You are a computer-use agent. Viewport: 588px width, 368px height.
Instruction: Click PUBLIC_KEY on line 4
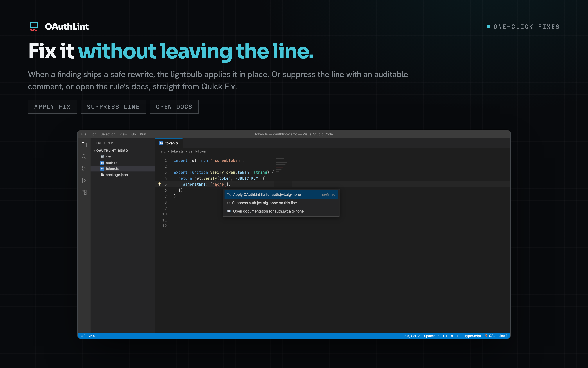[x=246, y=178]
